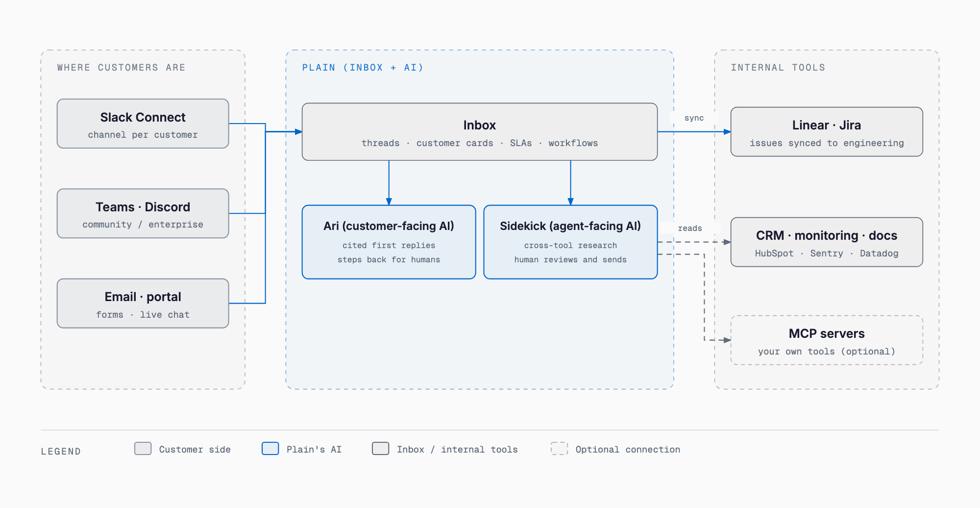This screenshot has height=508, width=980.
Task: Click 'issues synced to engineering' text
Action: point(827,143)
